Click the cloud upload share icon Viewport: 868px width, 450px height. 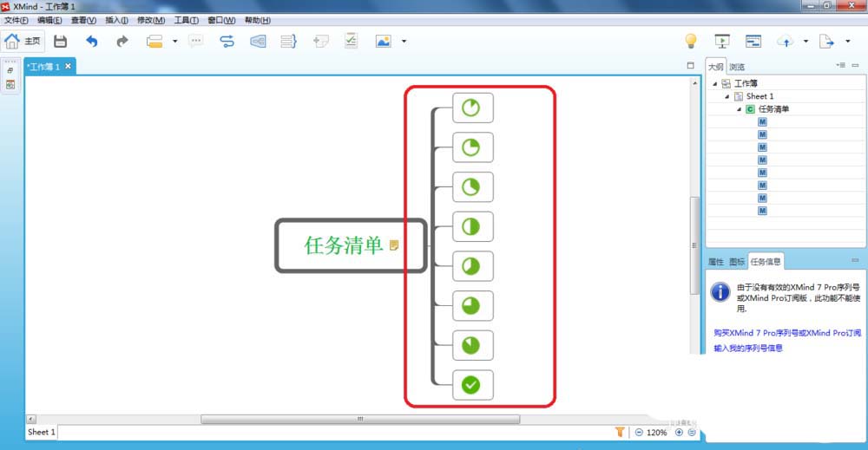coord(786,41)
